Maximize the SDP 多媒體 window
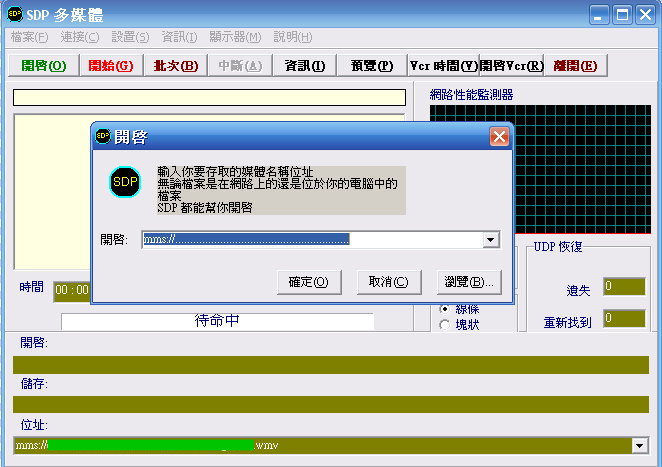Viewport: 662px width, 467px height. tap(622, 15)
